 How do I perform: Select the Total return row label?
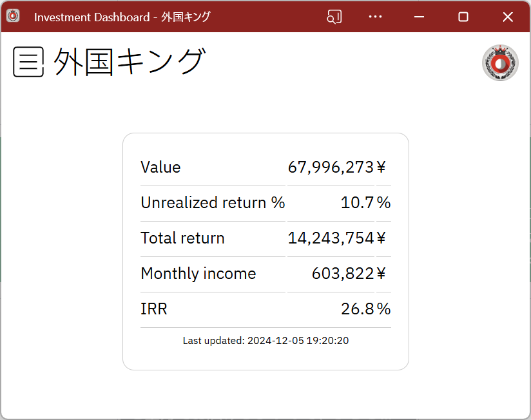pos(182,238)
